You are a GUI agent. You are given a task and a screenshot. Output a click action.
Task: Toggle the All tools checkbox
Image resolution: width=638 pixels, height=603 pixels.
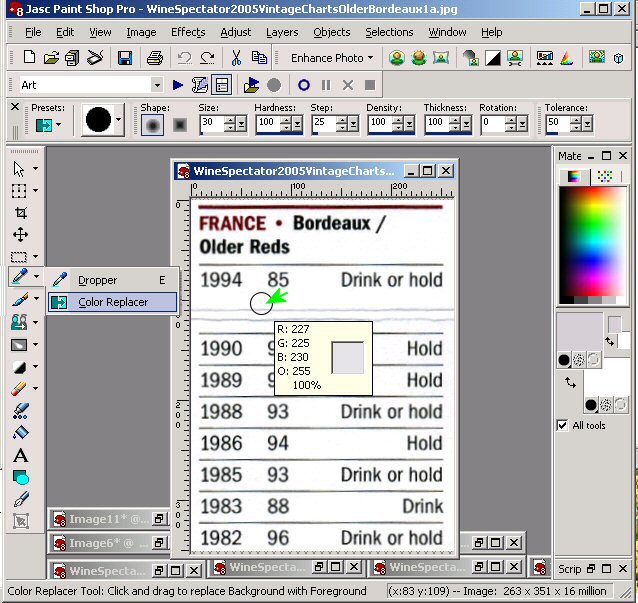[562, 425]
